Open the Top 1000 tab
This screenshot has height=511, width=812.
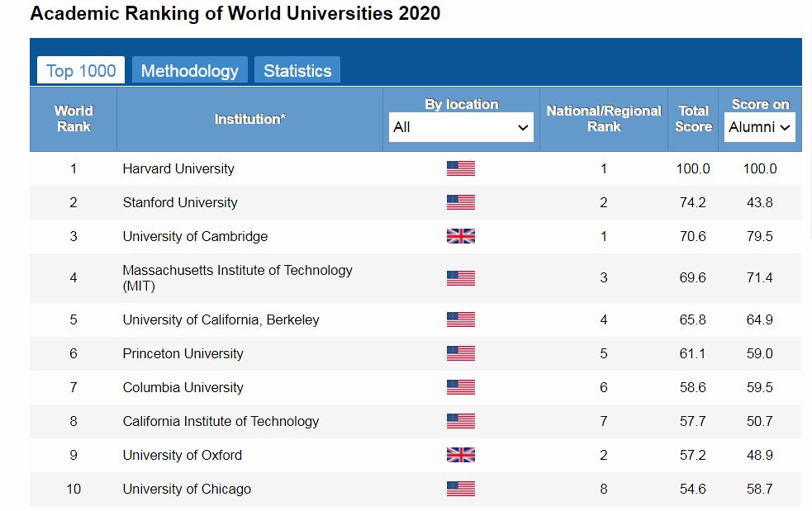[x=81, y=70]
